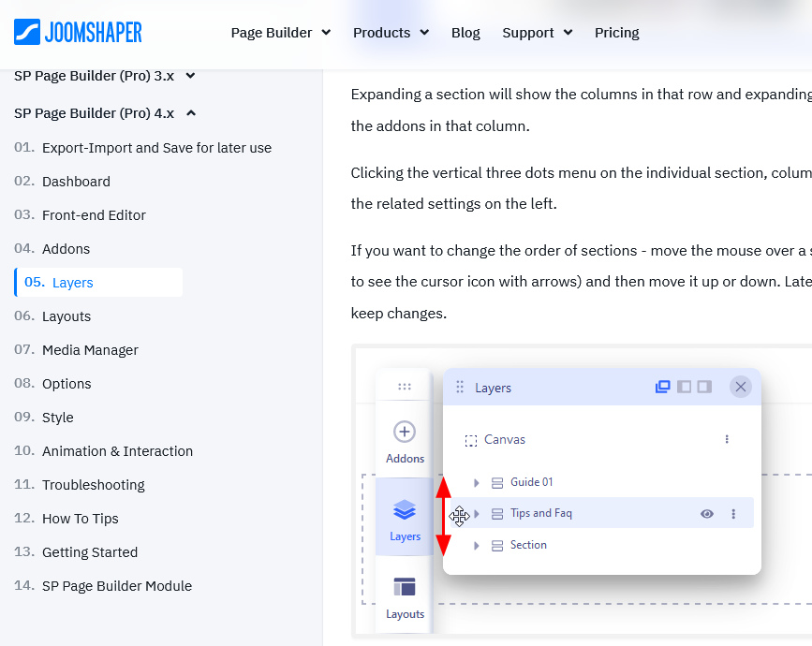Go to the Pricing page

tap(617, 33)
